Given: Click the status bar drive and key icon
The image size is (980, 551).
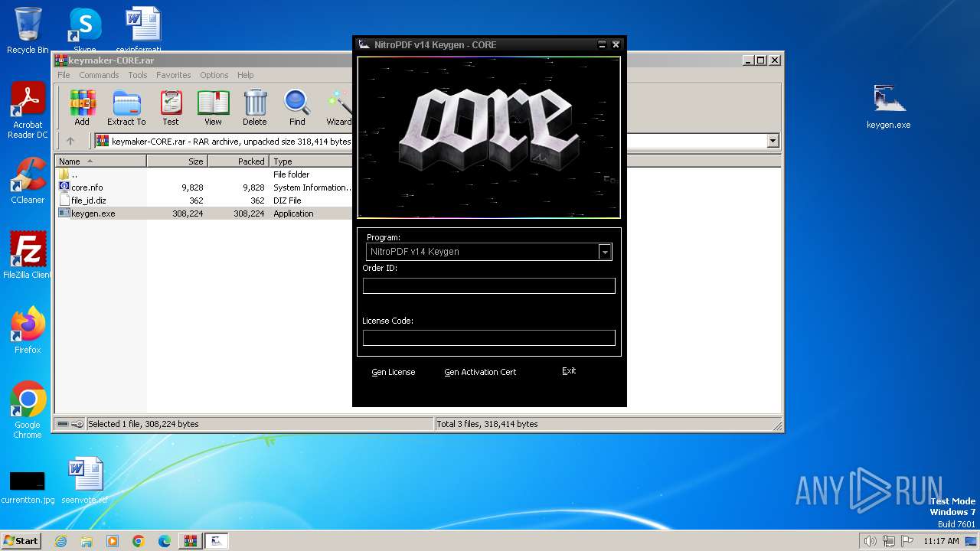Looking at the screenshot, I should point(70,424).
